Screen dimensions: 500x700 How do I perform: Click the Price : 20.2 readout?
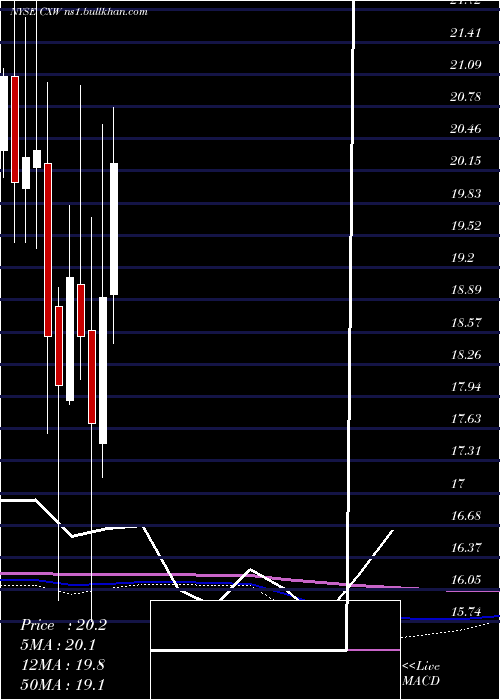click(63, 625)
